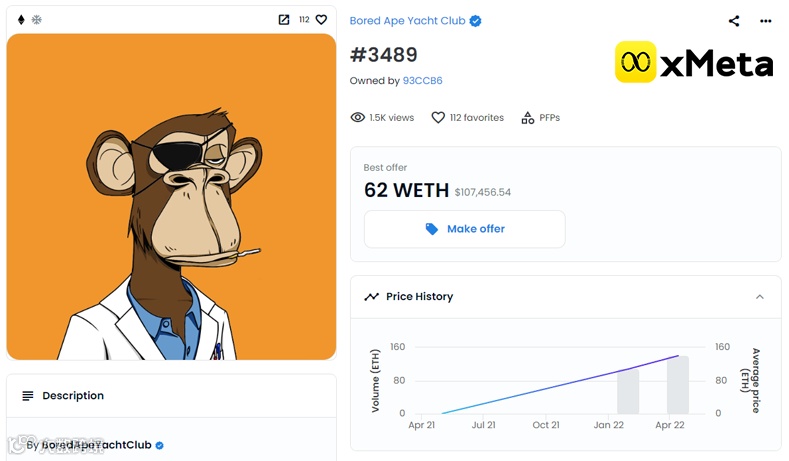The image size is (789, 461).
Task: Open the BoredApeYachtClub creator link
Action: [96, 445]
